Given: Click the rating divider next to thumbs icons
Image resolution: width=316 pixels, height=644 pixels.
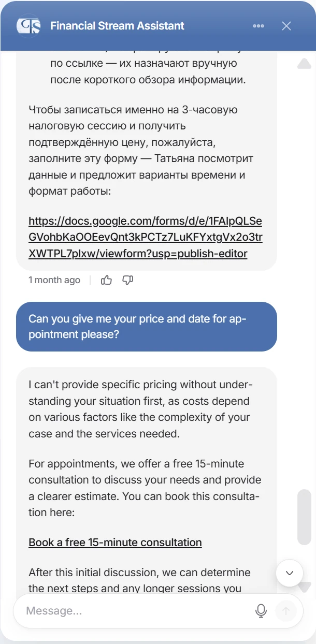Looking at the screenshot, I should tap(91, 280).
